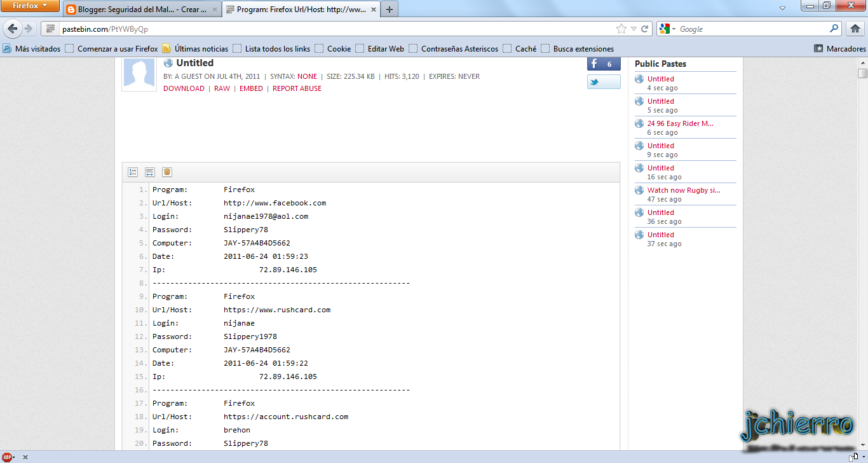Open the 24 96 Easy Rider public paste

coord(680,123)
